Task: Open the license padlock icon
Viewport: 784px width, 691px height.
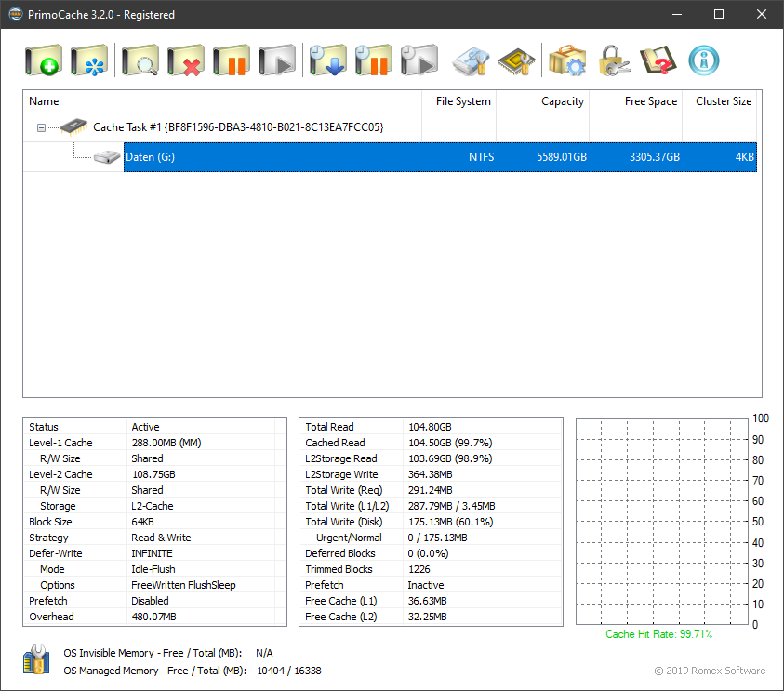Action: (614, 60)
